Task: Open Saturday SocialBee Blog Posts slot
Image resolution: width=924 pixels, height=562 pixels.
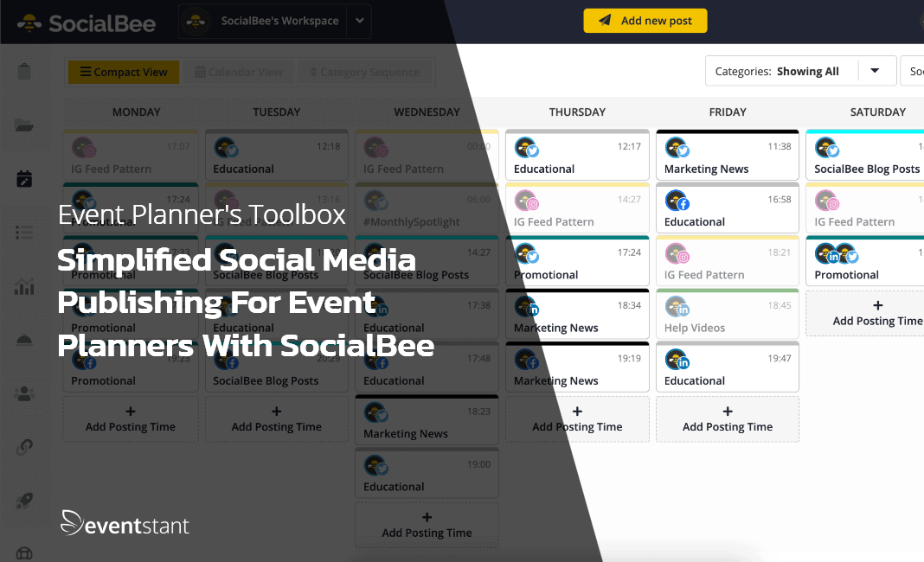Action: pos(865,156)
